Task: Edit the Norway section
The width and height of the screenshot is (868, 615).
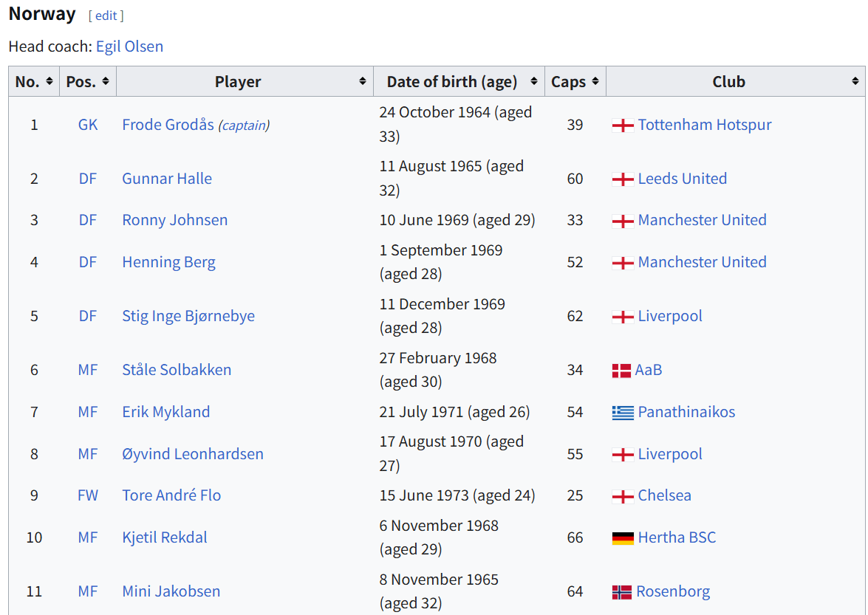Action: pos(106,16)
